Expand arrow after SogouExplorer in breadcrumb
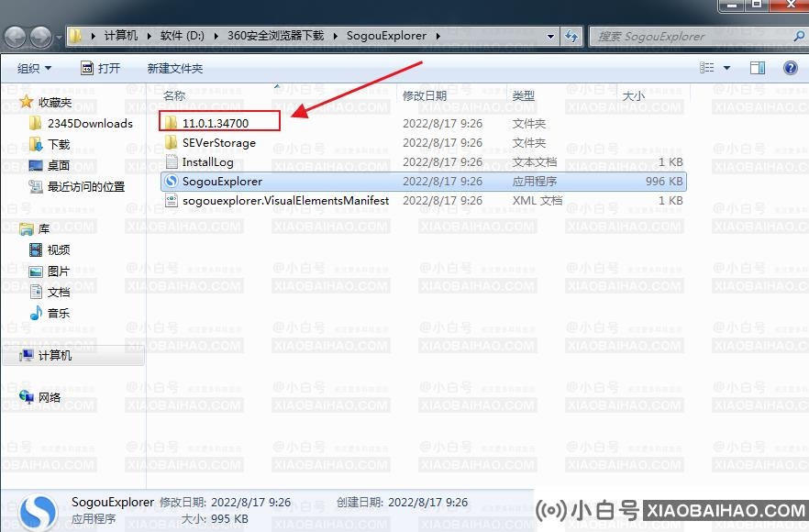The image size is (809, 532). click(x=438, y=36)
